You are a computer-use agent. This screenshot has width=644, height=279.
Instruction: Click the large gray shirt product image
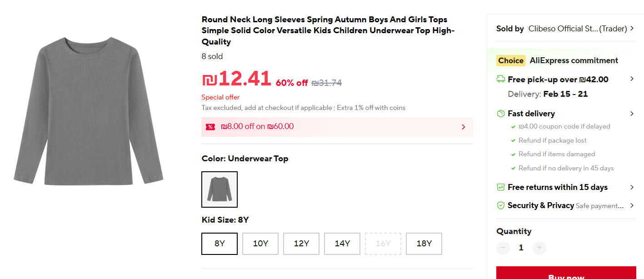tap(89, 111)
